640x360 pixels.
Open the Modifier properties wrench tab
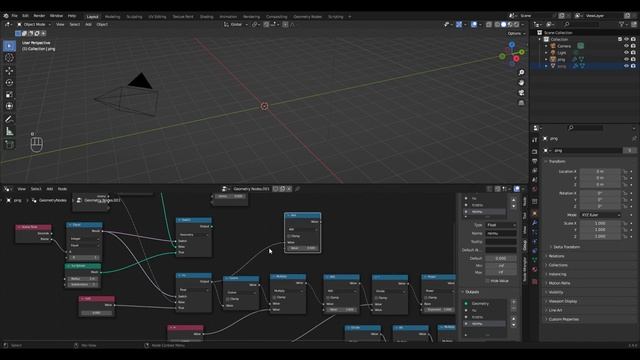tap(535, 223)
